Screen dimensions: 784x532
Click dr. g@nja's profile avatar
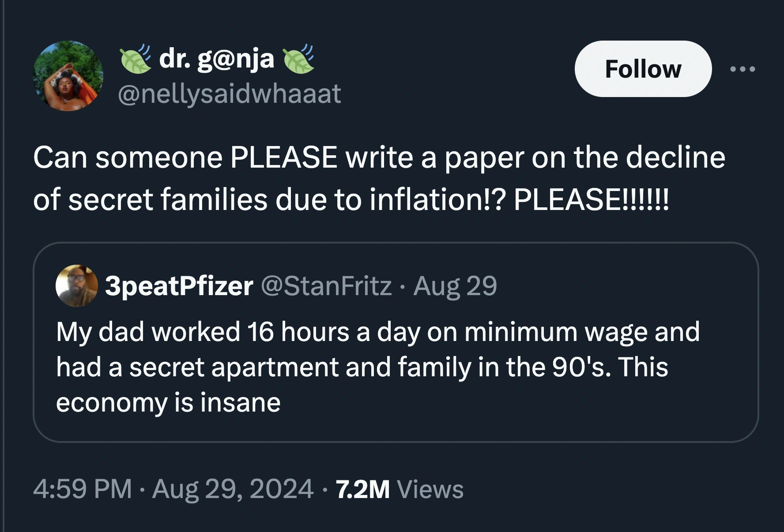pyautogui.click(x=68, y=75)
